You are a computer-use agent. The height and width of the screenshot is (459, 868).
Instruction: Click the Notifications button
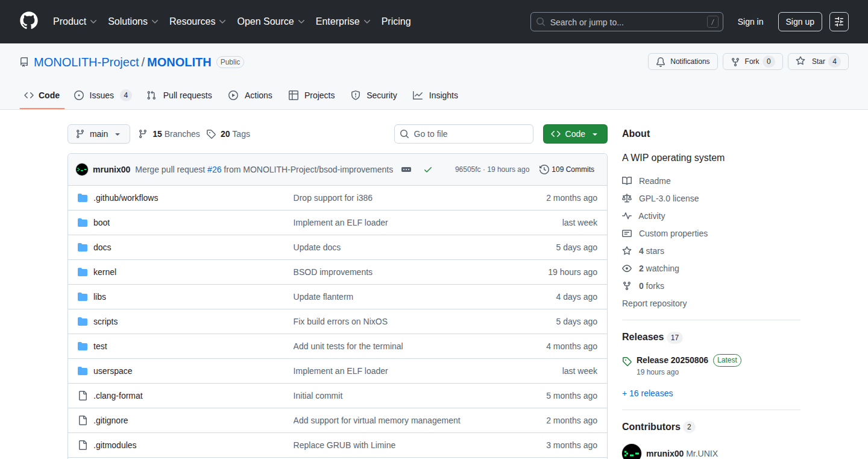pos(683,62)
